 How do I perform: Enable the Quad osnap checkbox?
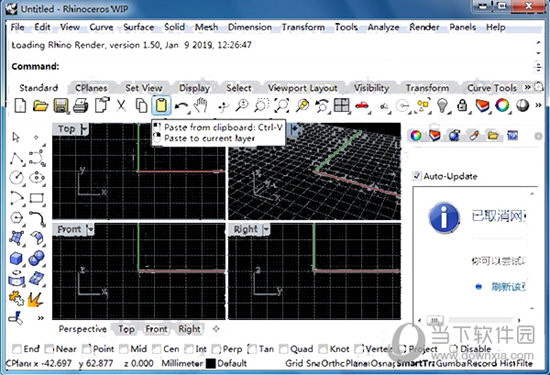[284, 349]
